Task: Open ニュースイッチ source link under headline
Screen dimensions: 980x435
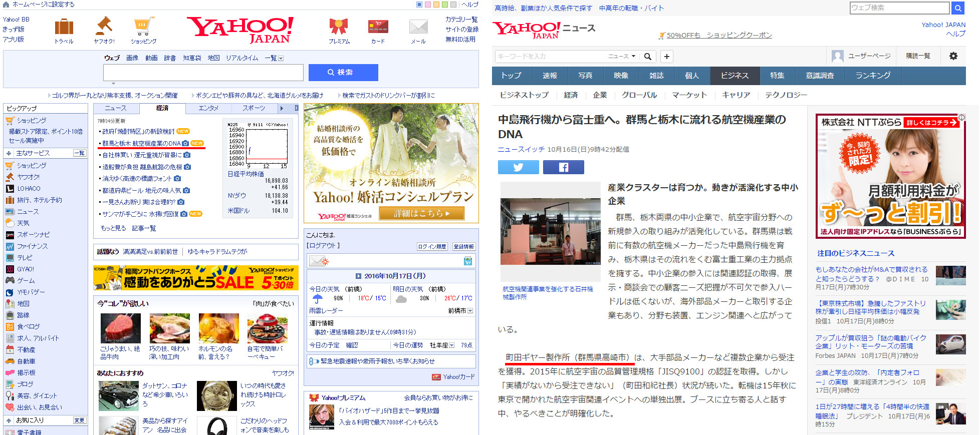Action: (521, 149)
